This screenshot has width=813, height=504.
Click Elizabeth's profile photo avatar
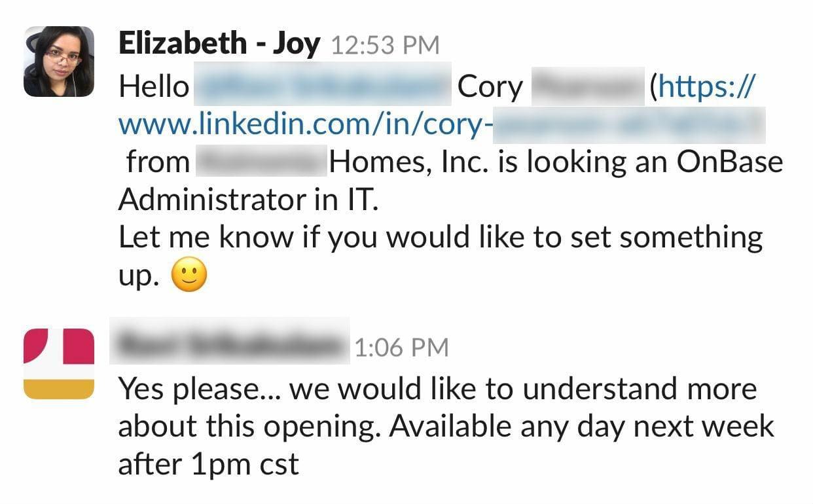[59, 62]
